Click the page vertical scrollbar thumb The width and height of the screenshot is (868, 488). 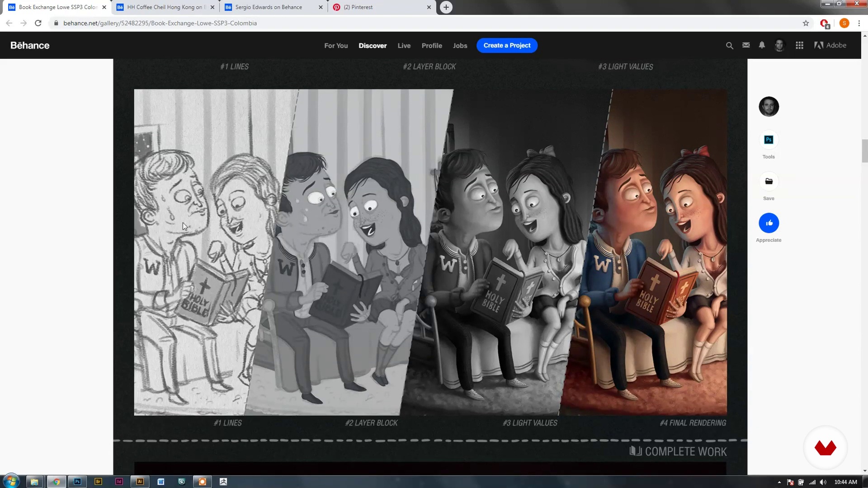click(864, 151)
